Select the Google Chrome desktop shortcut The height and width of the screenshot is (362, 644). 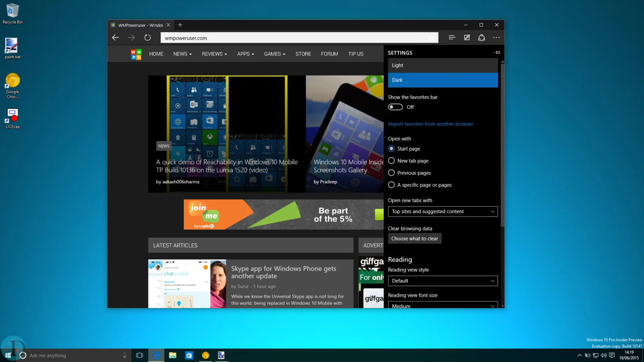(12, 86)
